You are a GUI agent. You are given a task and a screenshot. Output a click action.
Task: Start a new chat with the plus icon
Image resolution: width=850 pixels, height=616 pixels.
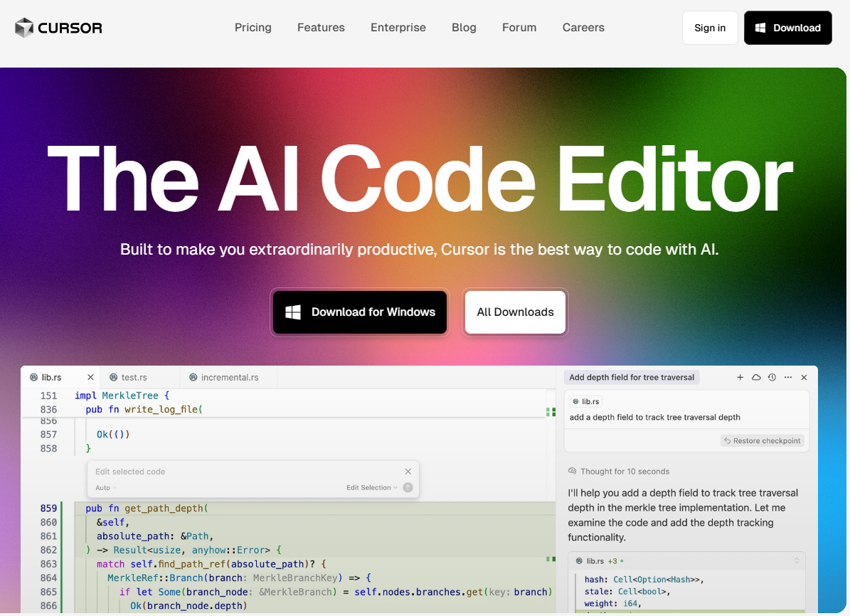click(x=740, y=378)
